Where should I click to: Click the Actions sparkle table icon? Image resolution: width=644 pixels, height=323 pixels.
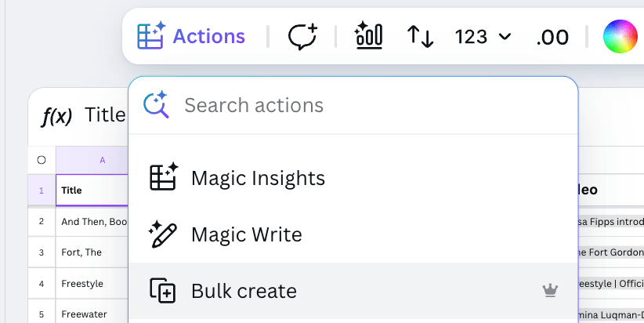pyautogui.click(x=151, y=36)
